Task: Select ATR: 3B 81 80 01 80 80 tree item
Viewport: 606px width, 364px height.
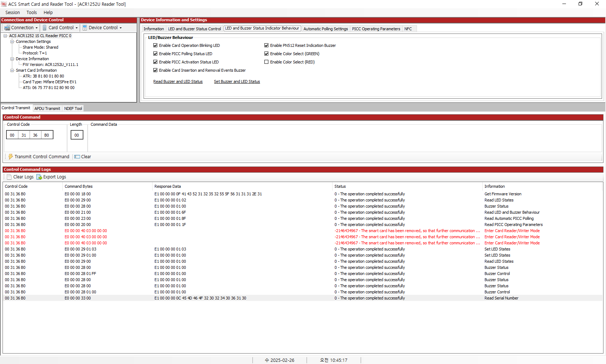Action: pos(43,76)
